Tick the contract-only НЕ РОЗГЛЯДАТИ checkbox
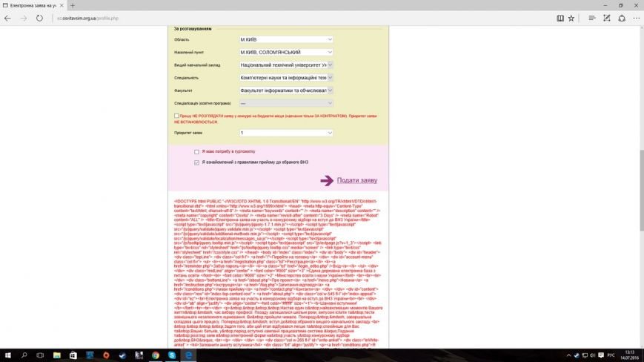The height and width of the screenshot is (362, 644). (x=176, y=116)
